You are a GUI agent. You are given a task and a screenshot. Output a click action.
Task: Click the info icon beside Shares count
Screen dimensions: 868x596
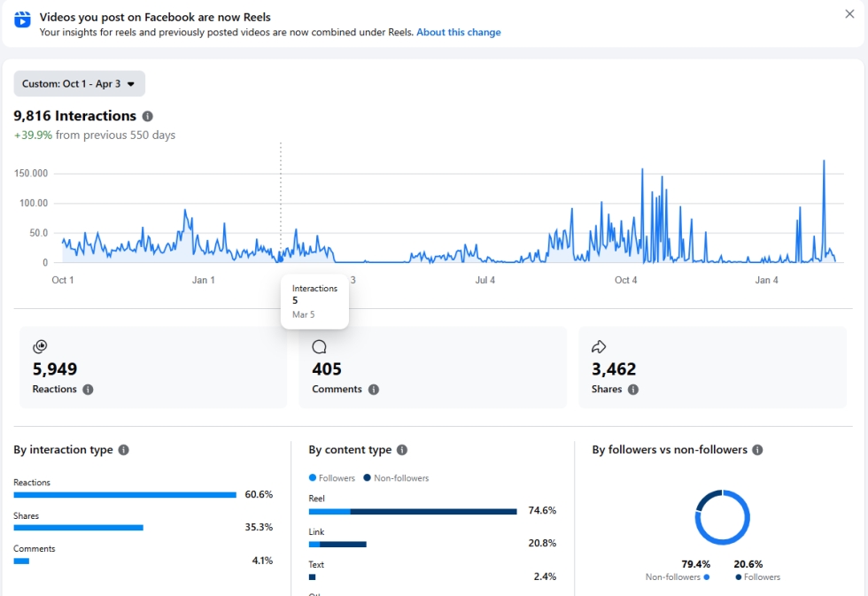point(632,390)
